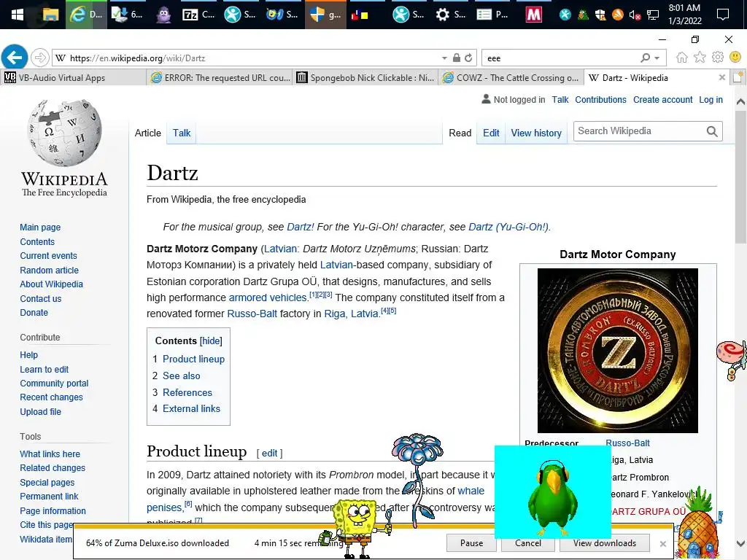The width and height of the screenshot is (747, 560).
Task: Open the Windows Start button
Action: [18, 15]
